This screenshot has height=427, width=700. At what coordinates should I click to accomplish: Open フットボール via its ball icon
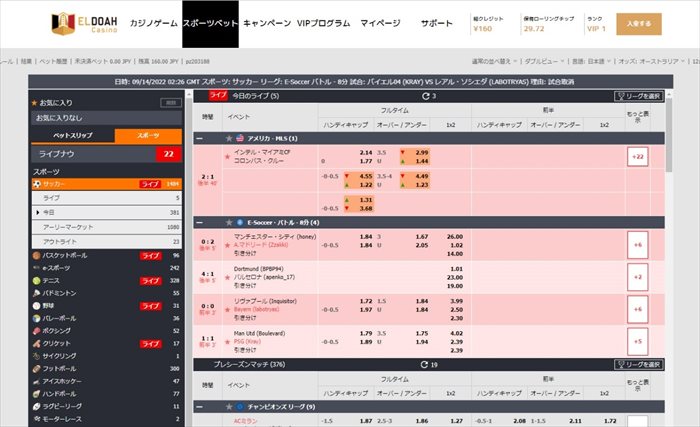click(x=37, y=368)
